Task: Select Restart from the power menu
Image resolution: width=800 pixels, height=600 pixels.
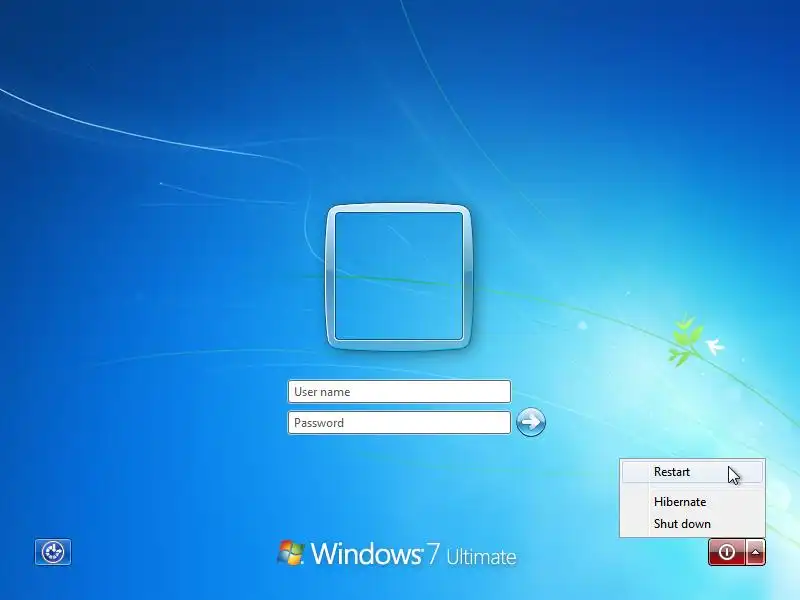Action: tap(692, 472)
